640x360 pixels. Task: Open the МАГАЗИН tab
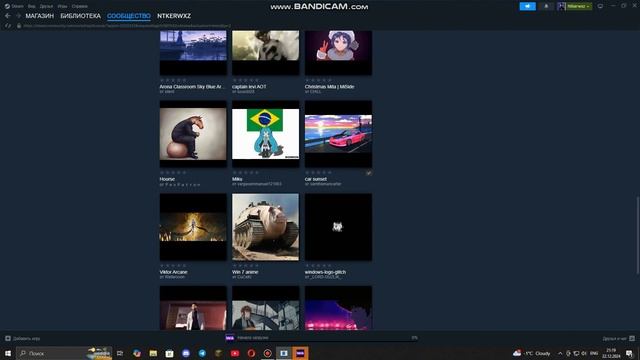40,16
